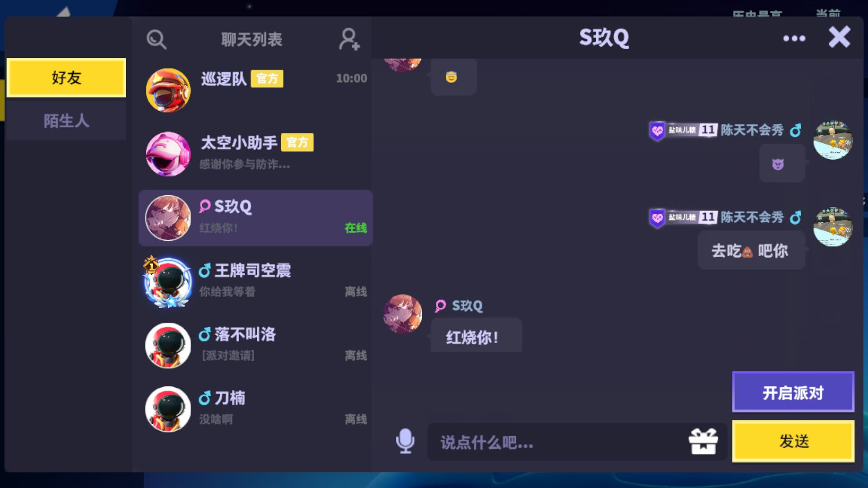Open the three-dot chat options menu
The height and width of the screenshot is (488, 868).
(794, 38)
